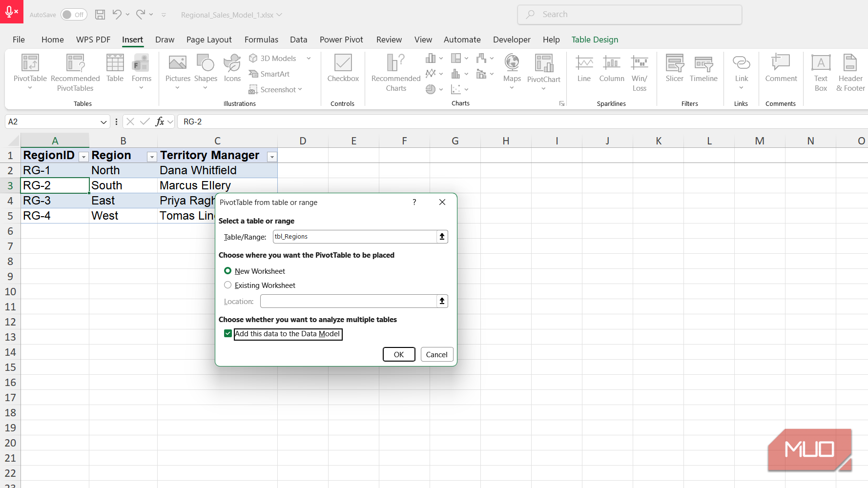Expand the Charts group dialog launcher
Viewport: 868px width, 488px height.
[562, 103]
